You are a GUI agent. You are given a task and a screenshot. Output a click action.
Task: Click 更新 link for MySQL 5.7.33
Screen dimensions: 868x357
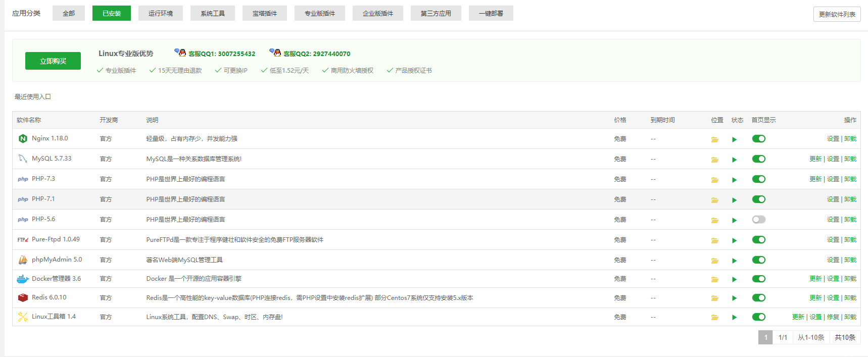(x=815, y=159)
